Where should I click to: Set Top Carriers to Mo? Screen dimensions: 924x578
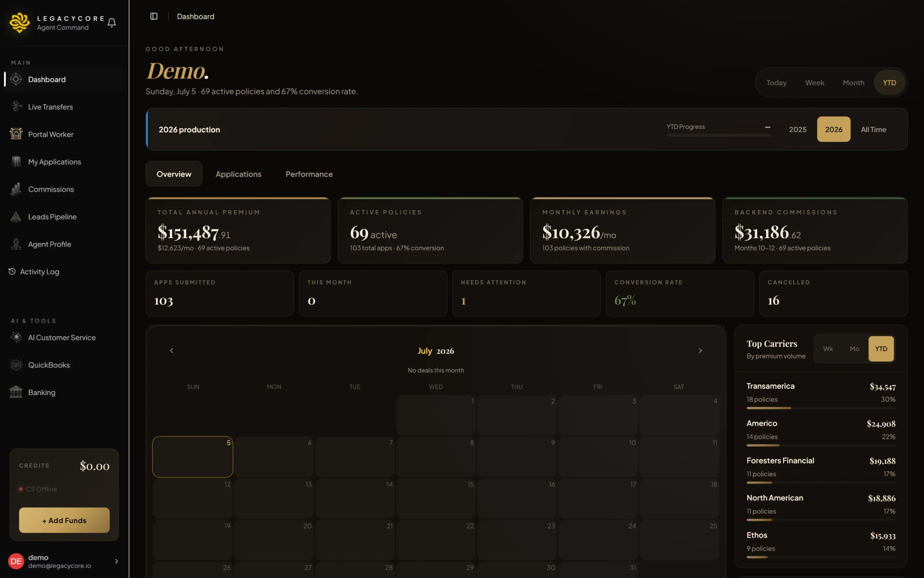854,349
